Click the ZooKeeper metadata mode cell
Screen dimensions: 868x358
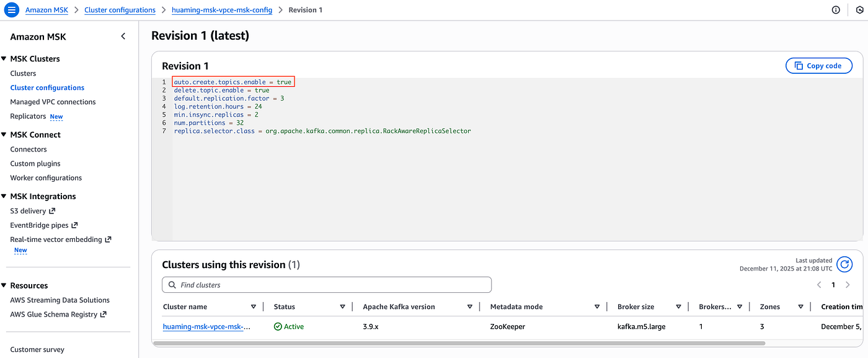click(x=508, y=326)
